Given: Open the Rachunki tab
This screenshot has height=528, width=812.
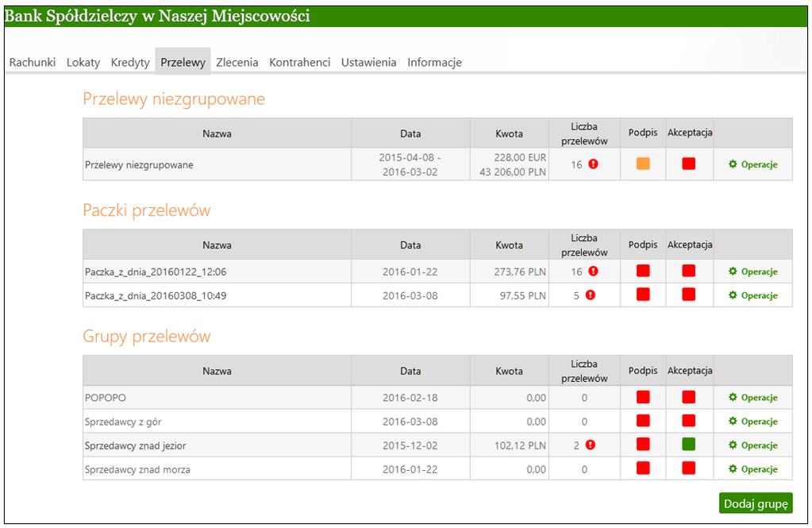Looking at the screenshot, I should (32, 62).
